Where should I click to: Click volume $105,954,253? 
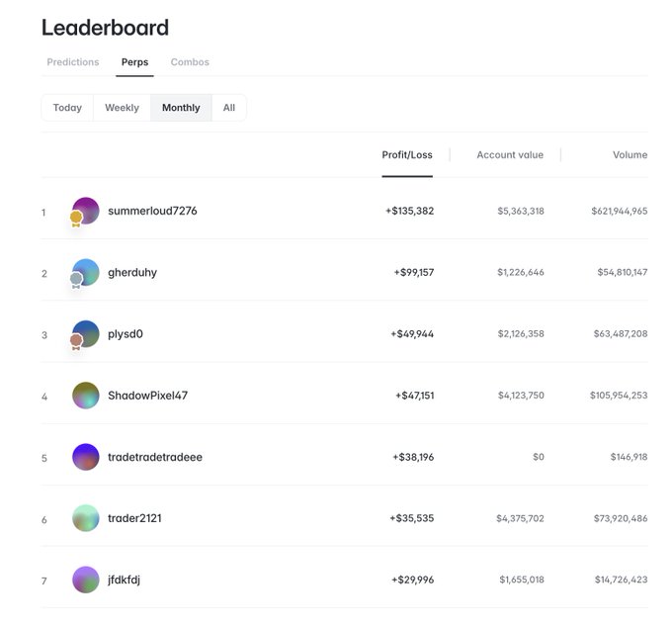tap(619, 396)
